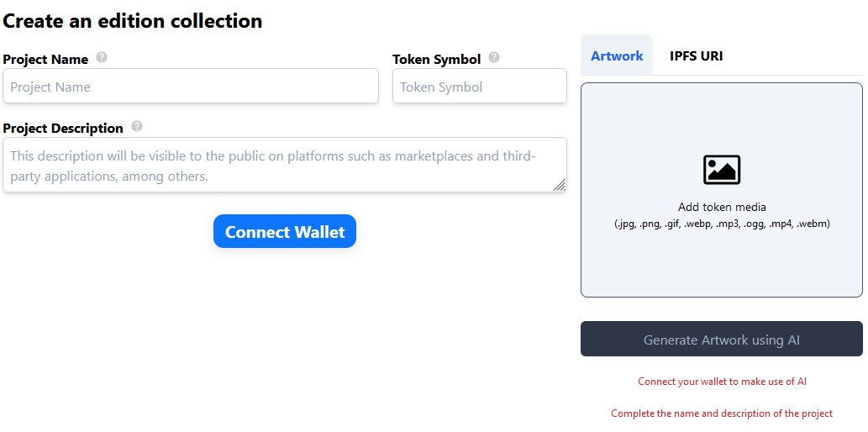
Task: Click the help icon beside Project Name
Action: coord(102,57)
